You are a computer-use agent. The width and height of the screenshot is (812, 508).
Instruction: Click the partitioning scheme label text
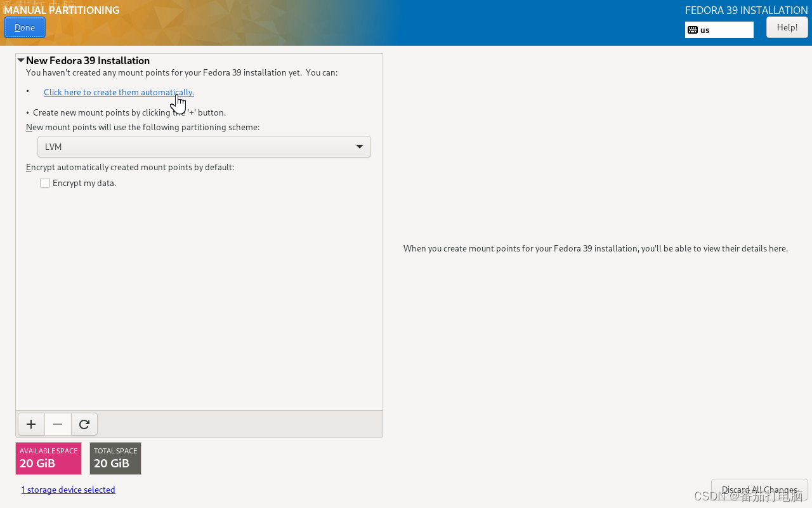click(143, 127)
